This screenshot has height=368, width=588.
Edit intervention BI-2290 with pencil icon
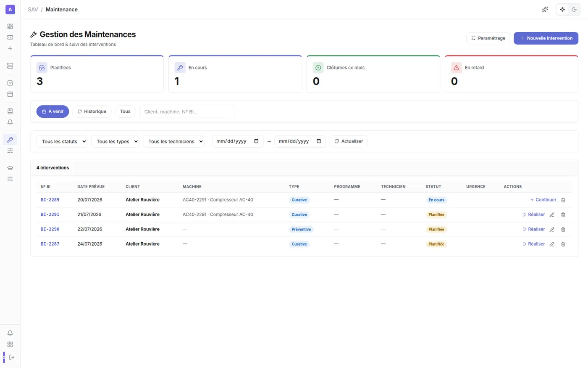[x=552, y=230]
